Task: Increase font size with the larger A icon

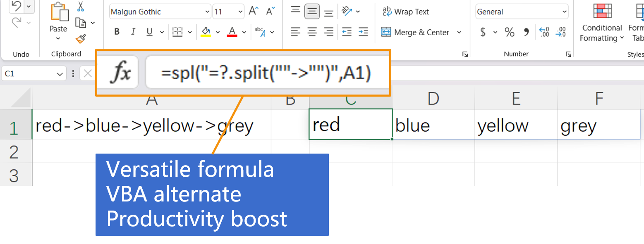Action: [254, 12]
